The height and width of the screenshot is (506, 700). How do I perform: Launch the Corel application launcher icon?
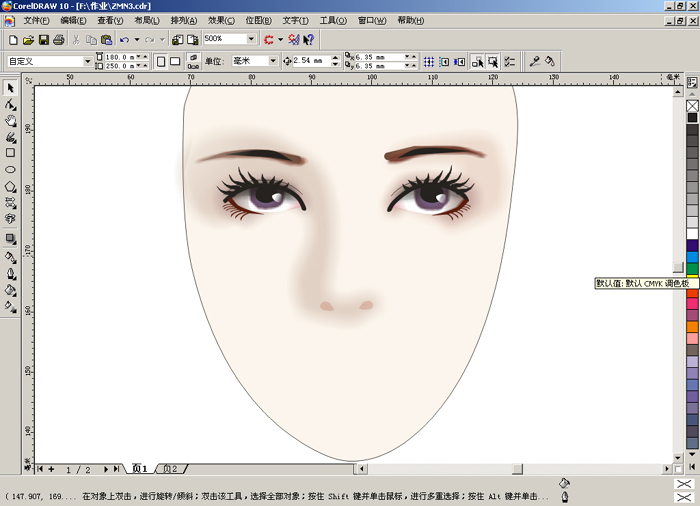268,40
